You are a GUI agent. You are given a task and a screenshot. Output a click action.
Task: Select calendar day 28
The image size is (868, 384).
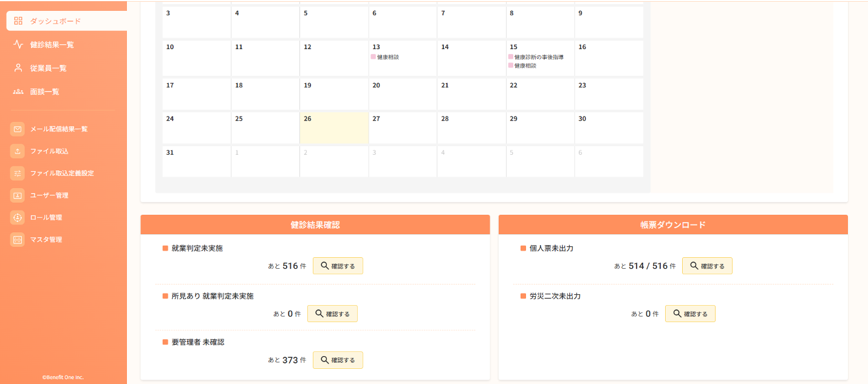click(471, 127)
